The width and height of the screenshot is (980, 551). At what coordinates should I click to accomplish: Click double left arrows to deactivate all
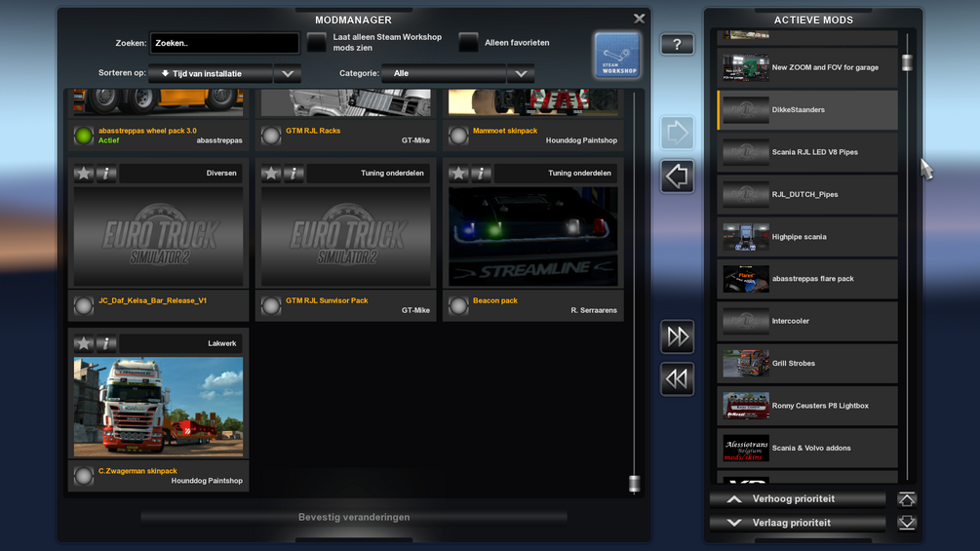click(677, 379)
